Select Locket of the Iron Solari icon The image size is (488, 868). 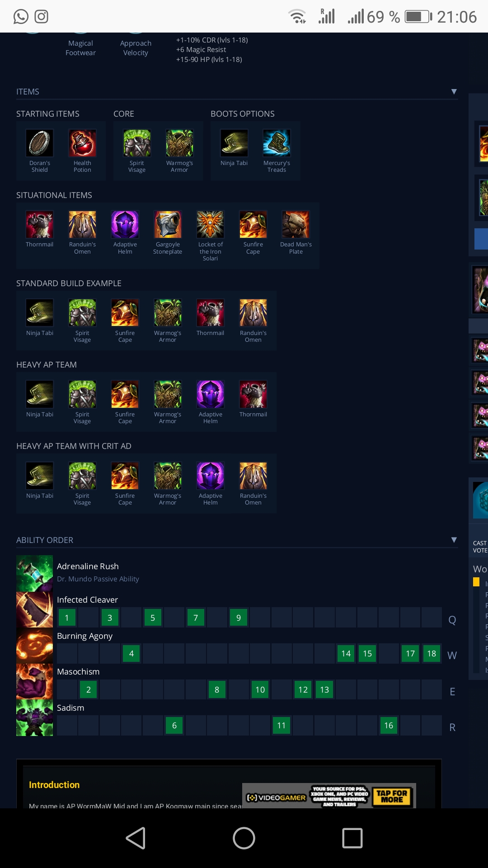210,224
